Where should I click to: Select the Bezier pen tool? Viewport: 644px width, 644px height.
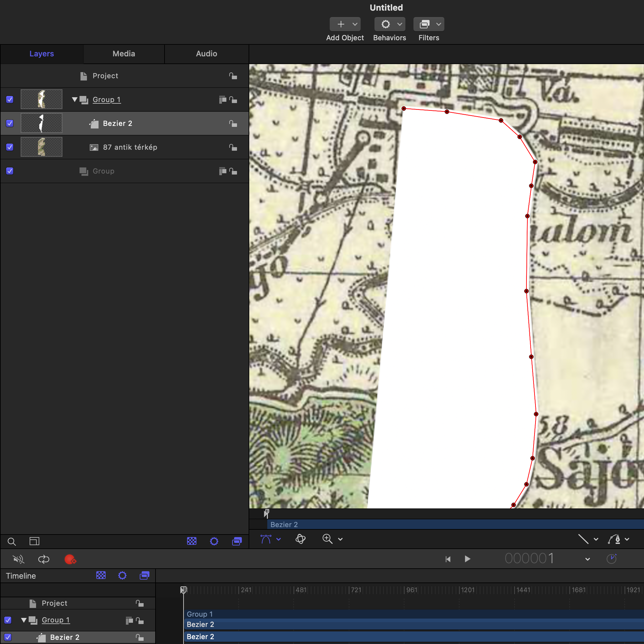point(614,539)
